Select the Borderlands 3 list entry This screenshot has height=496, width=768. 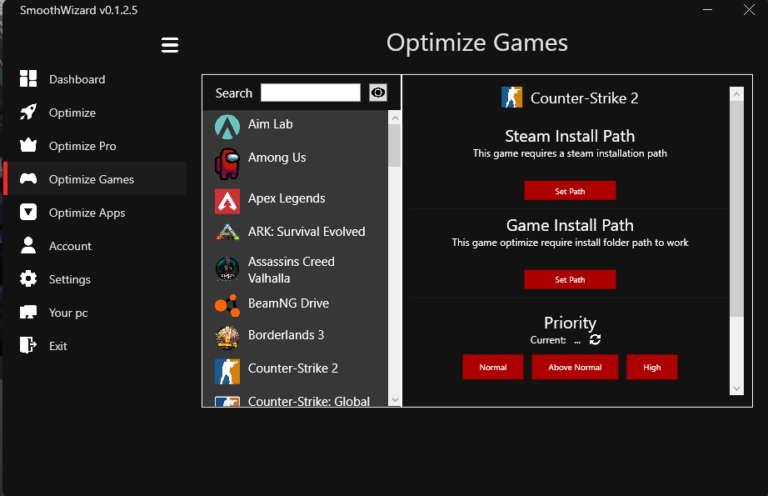(295, 337)
